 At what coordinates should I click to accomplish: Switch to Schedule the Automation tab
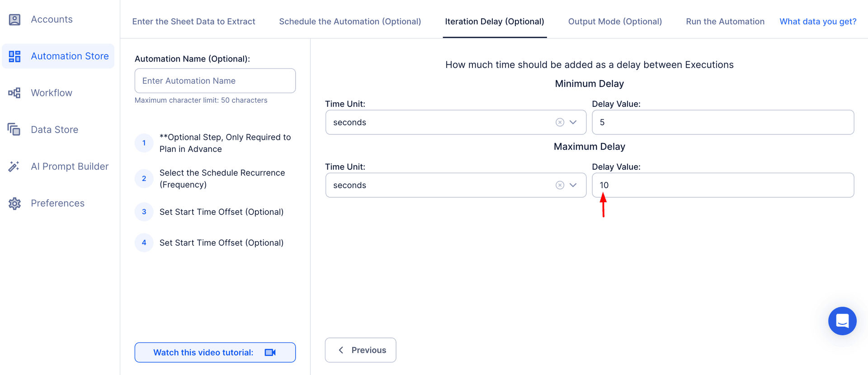click(x=350, y=21)
